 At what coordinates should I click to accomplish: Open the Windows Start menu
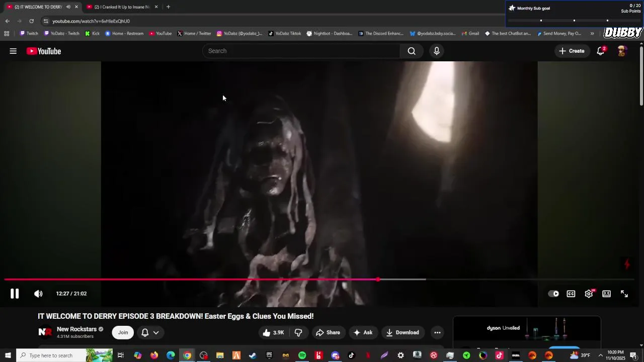click(8, 355)
